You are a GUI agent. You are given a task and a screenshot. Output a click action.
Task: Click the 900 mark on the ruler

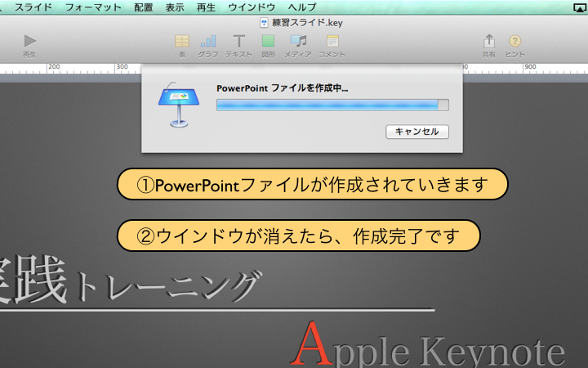[x=530, y=66]
